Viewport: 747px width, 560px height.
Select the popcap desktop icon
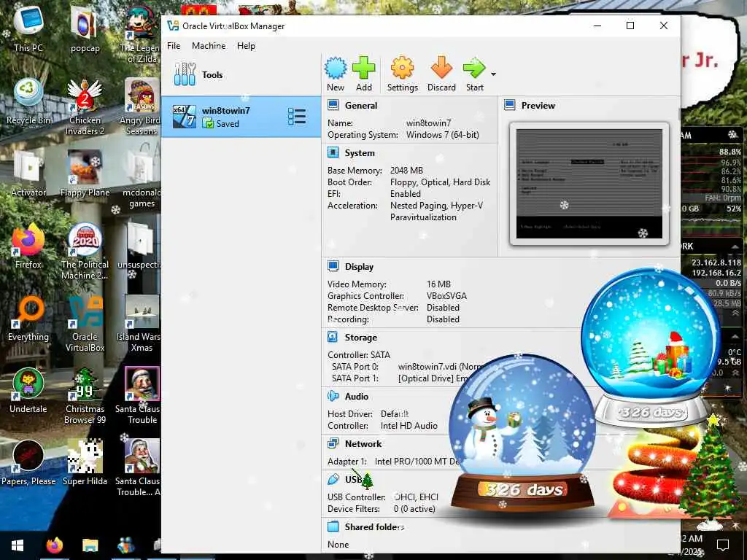coord(85,29)
